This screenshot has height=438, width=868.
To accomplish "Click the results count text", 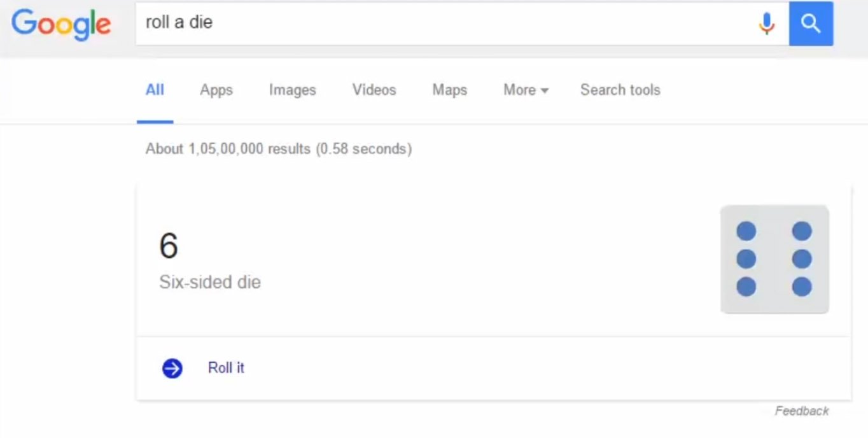I will point(278,149).
